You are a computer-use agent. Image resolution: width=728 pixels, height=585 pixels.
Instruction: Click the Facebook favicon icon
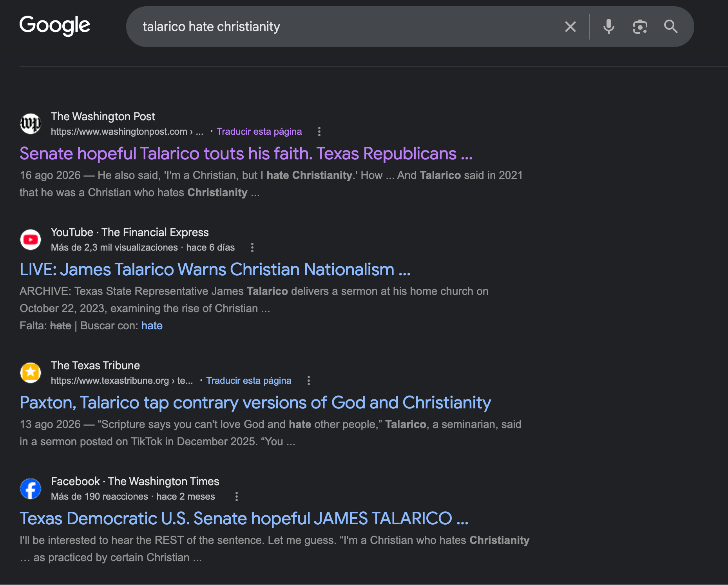pos(31,489)
